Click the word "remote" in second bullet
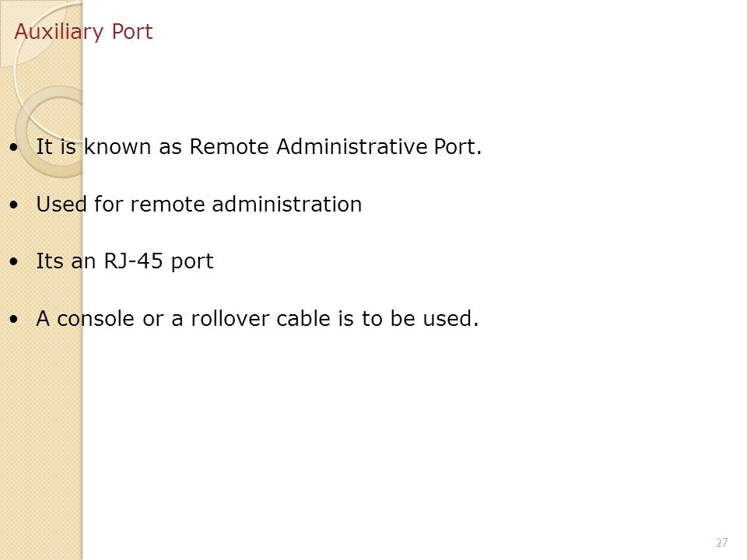Viewport: 747px width, 560px height. (x=167, y=205)
